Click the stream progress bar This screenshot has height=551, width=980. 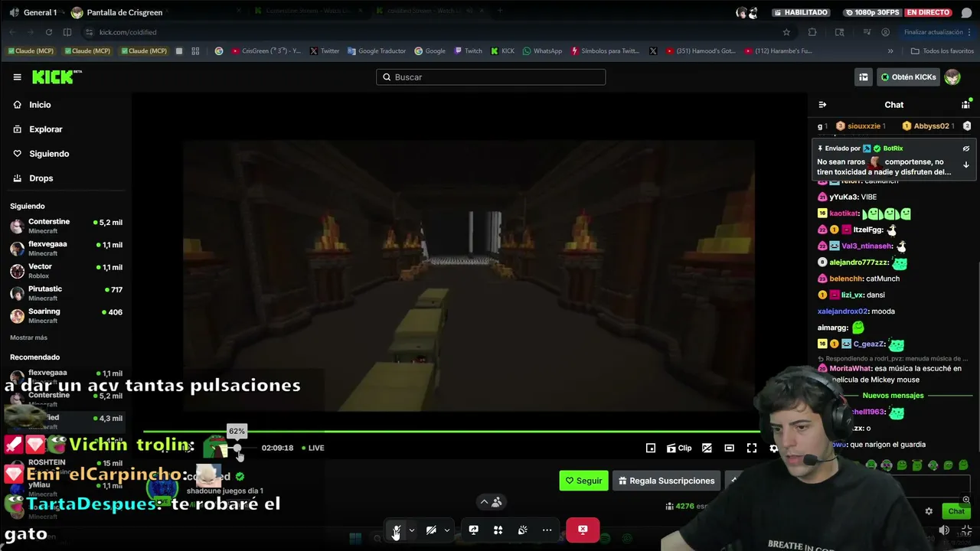coord(452,431)
